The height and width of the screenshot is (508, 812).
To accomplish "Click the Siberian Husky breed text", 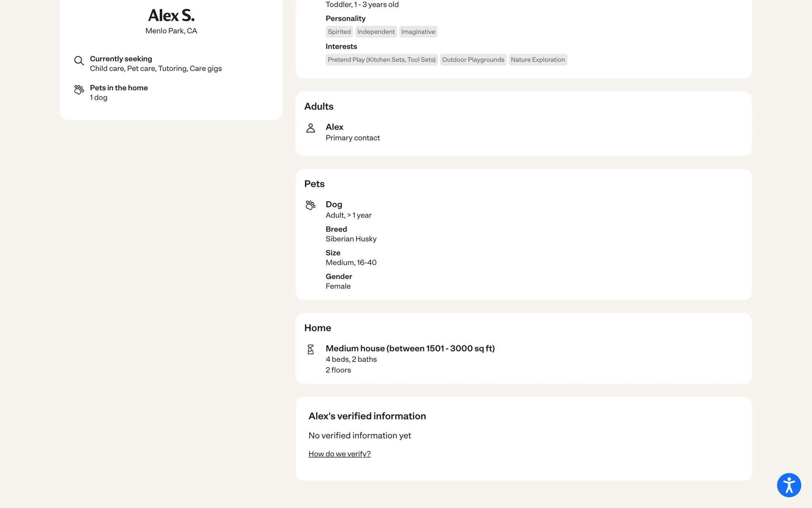I will (x=351, y=239).
